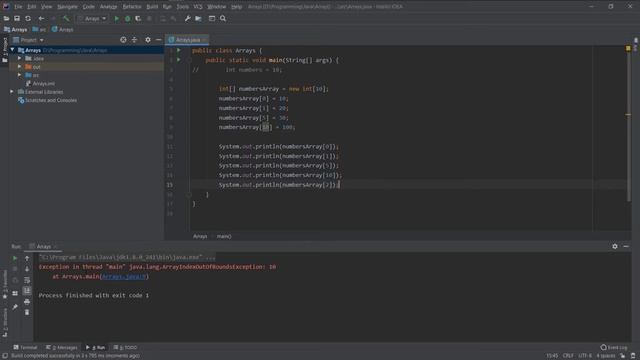Open the Arrays run configuration dropdown

[92, 18]
